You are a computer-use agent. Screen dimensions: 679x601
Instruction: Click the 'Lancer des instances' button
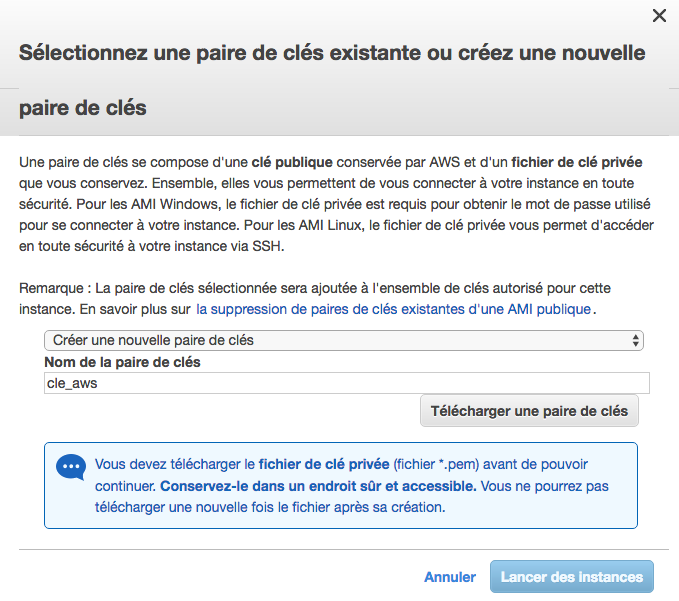tap(572, 577)
